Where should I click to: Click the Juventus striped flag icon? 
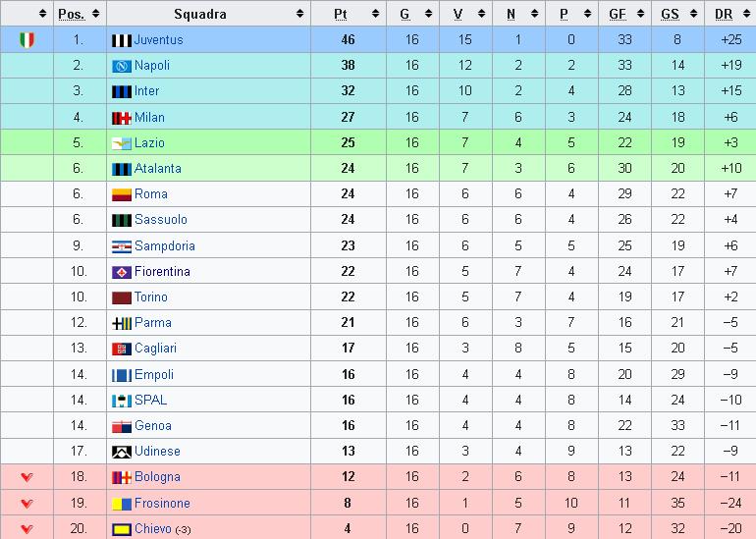[x=122, y=40]
